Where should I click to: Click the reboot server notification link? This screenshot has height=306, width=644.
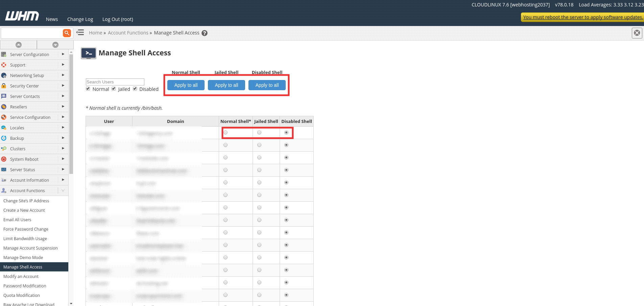583,17
